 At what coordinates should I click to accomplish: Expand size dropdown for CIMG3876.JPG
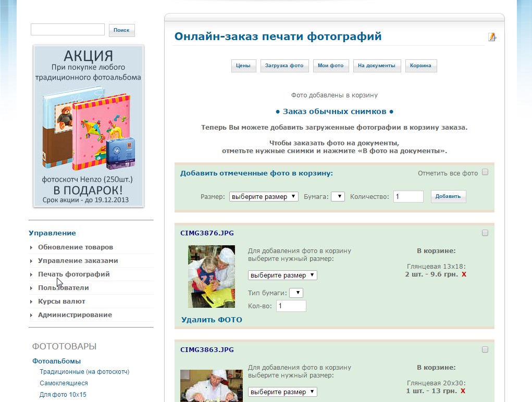point(282,275)
